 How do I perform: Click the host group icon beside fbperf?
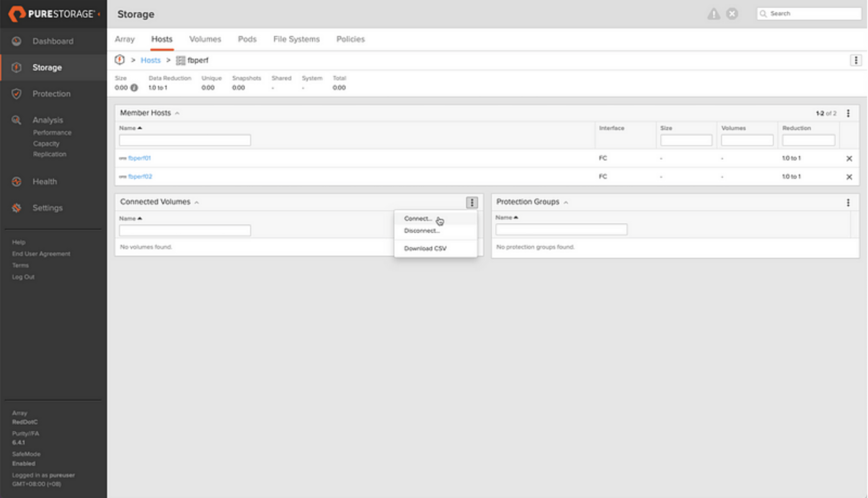180,61
